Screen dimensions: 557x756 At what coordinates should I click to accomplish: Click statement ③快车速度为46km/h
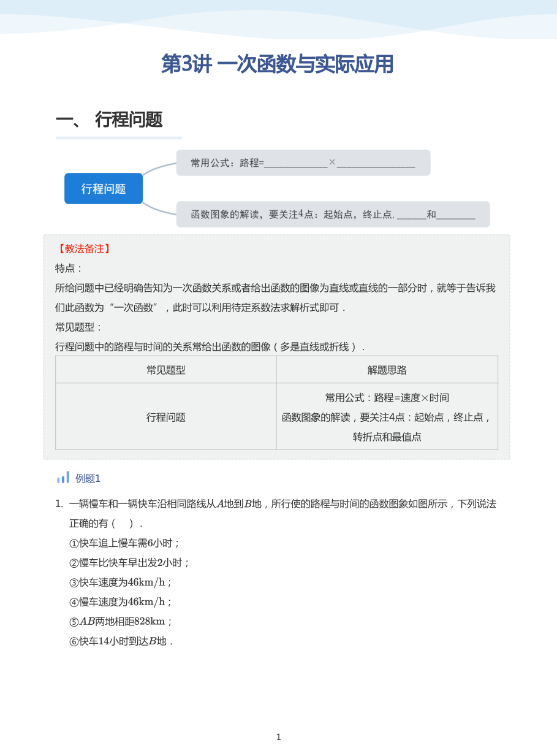(x=121, y=582)
